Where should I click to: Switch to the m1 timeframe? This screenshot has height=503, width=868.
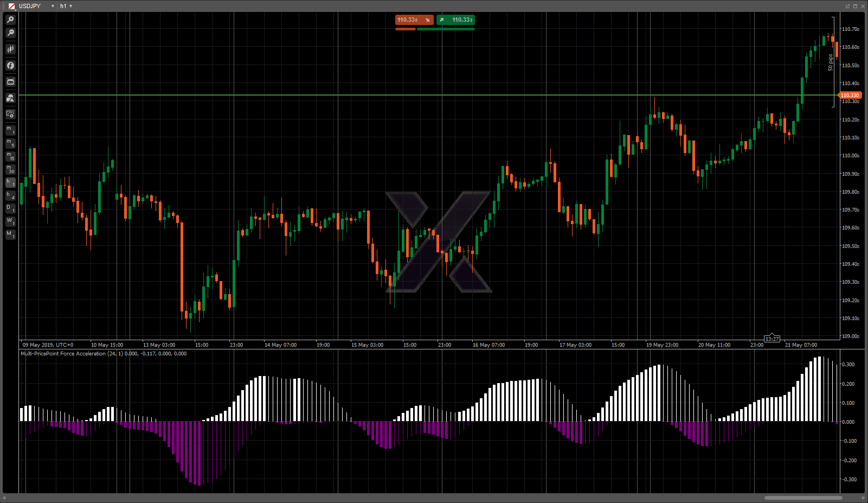click(x=10, y=130)
